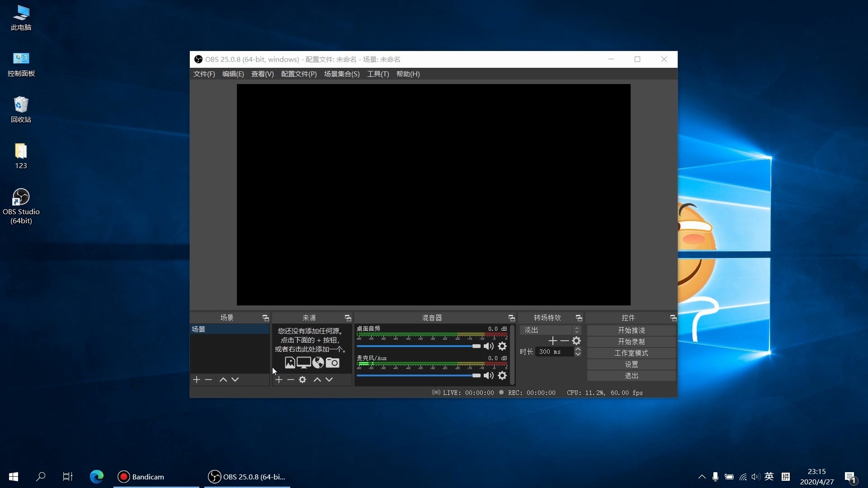Open 麦克风/Aux audio settings gear
868x488 pixels.
[502, 375]
